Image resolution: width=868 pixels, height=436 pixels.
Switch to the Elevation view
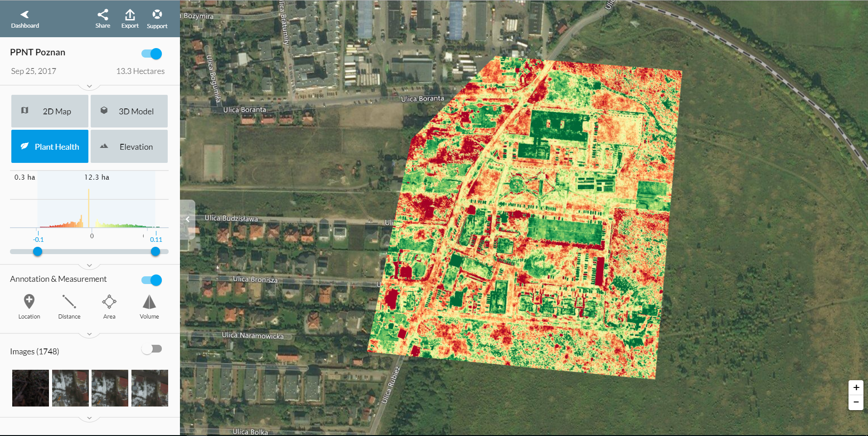pos(129,147)
